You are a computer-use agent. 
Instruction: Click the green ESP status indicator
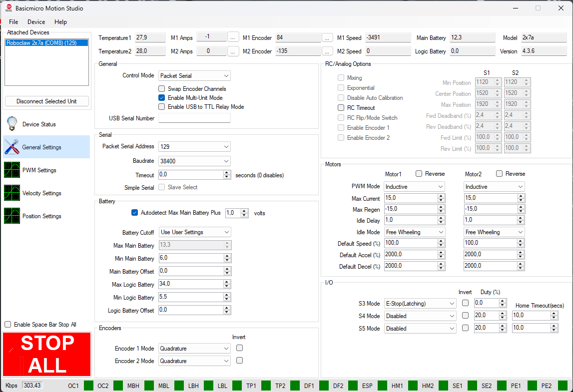(x=382, y=386)
